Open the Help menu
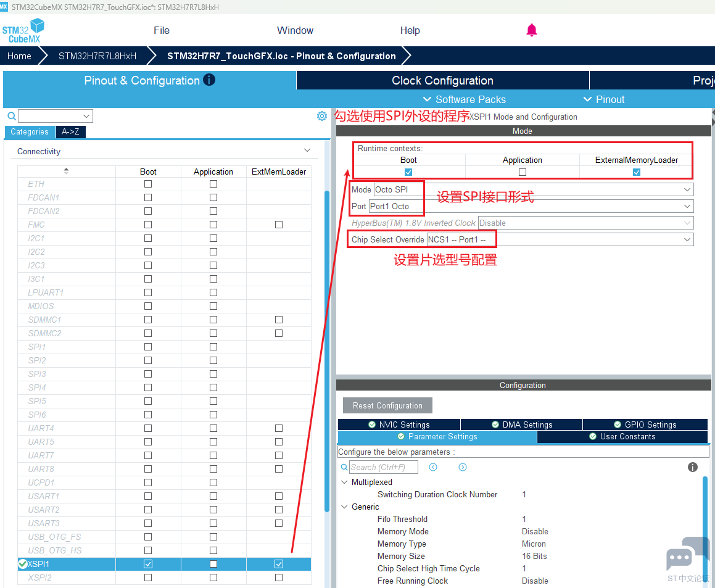Viewport: 715px width, 588px height. [x=410, y=31]
